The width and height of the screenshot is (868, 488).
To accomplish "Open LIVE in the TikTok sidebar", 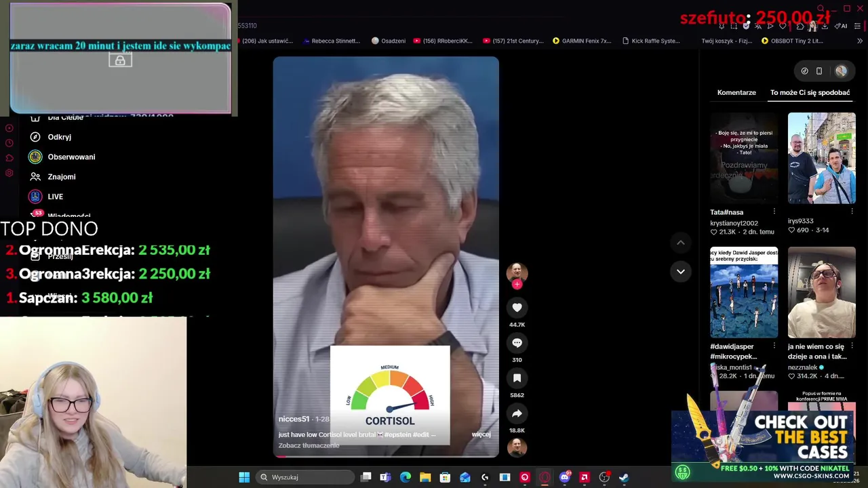I will [46, 197].
